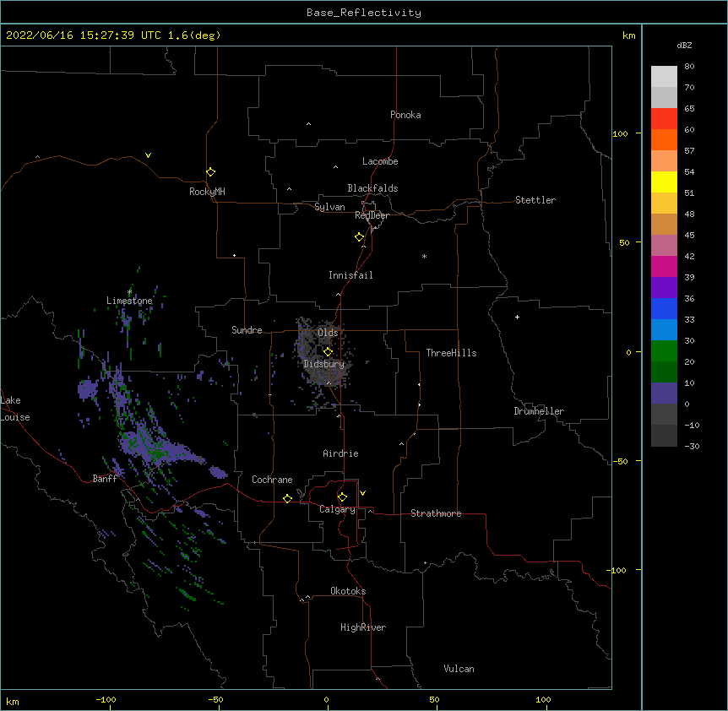728x711 pixels.
Task: Click the Drumheller label
Action: pos(539,411)
